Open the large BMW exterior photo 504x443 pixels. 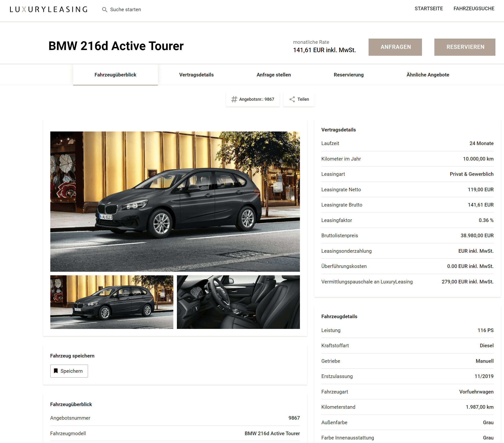(x=175, y=201)
